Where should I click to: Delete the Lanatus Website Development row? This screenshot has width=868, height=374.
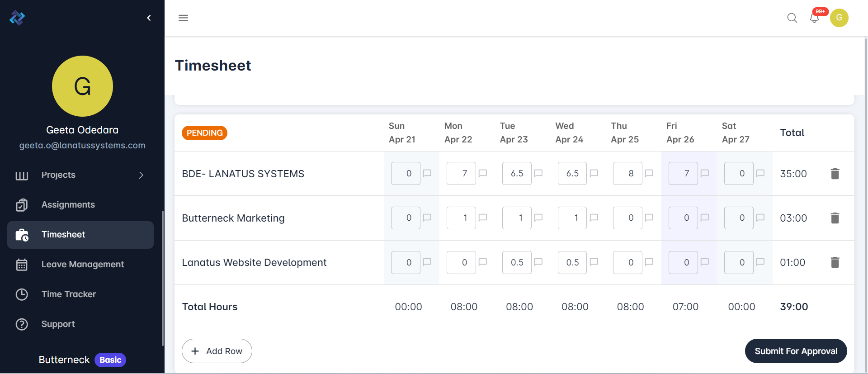pyautogui.click(x=835, y=262)
